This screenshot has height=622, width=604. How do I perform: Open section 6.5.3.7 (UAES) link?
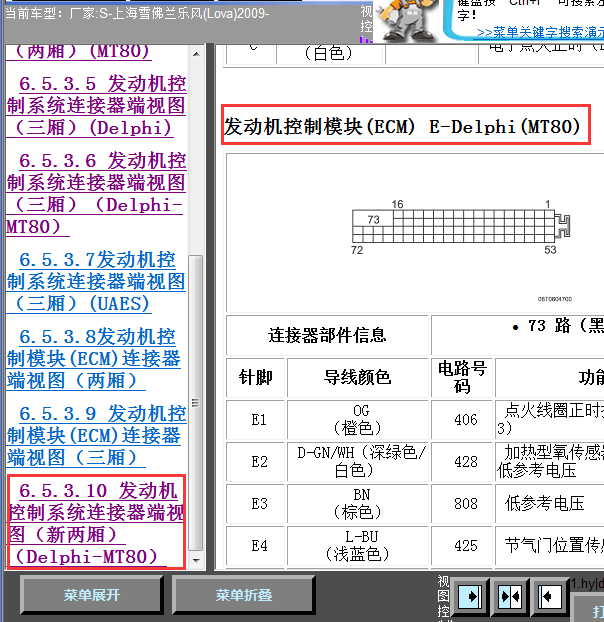[x=96, y=282]
